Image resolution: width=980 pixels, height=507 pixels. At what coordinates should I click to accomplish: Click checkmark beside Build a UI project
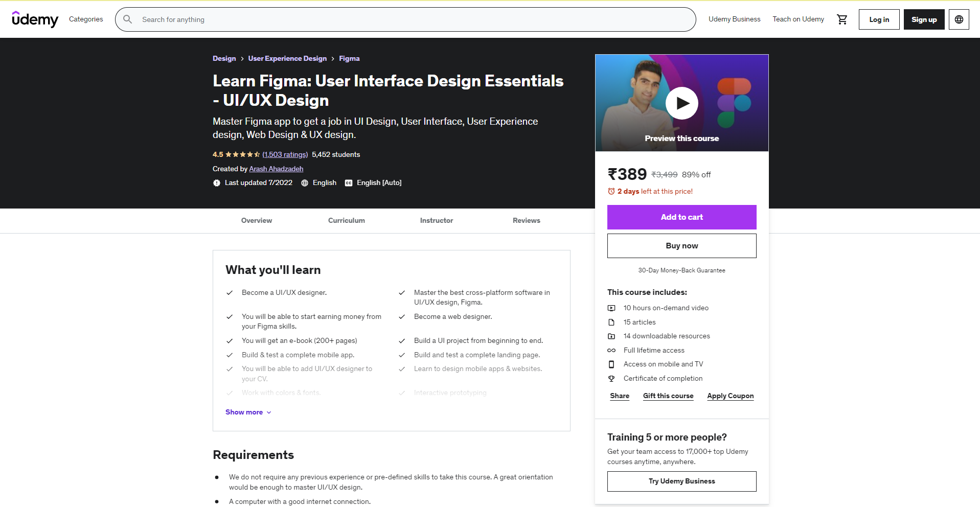pos(402,341)
